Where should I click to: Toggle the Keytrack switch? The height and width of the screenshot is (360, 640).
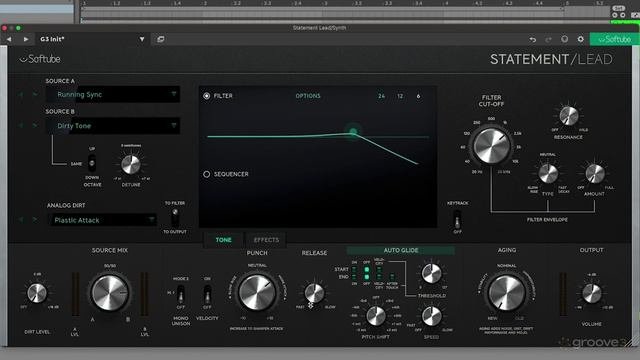pyautogui.click(x=458, y=220)
